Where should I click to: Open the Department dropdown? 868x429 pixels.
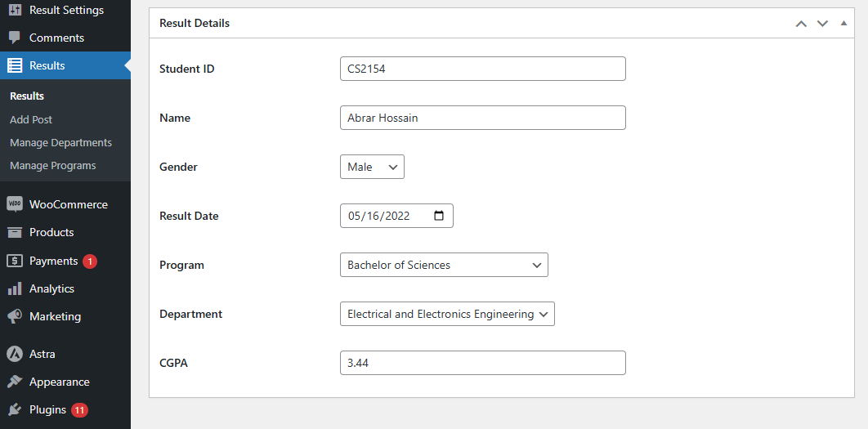[x=447, y=314]
